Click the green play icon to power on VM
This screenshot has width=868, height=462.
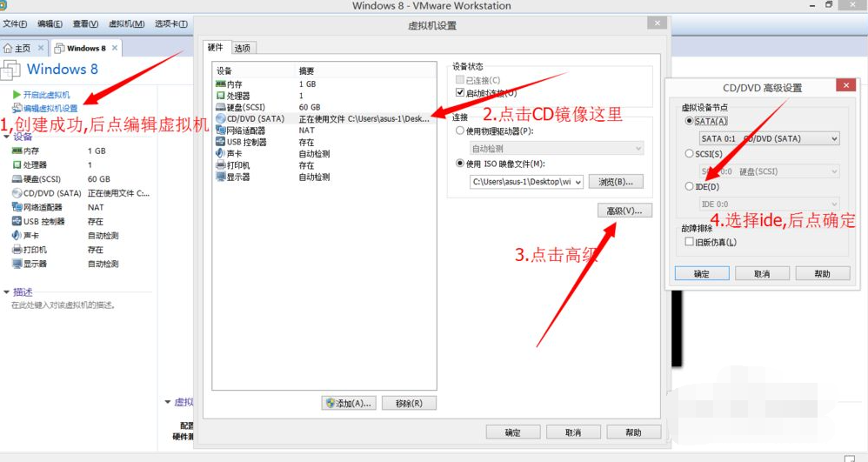pos(17,95)
